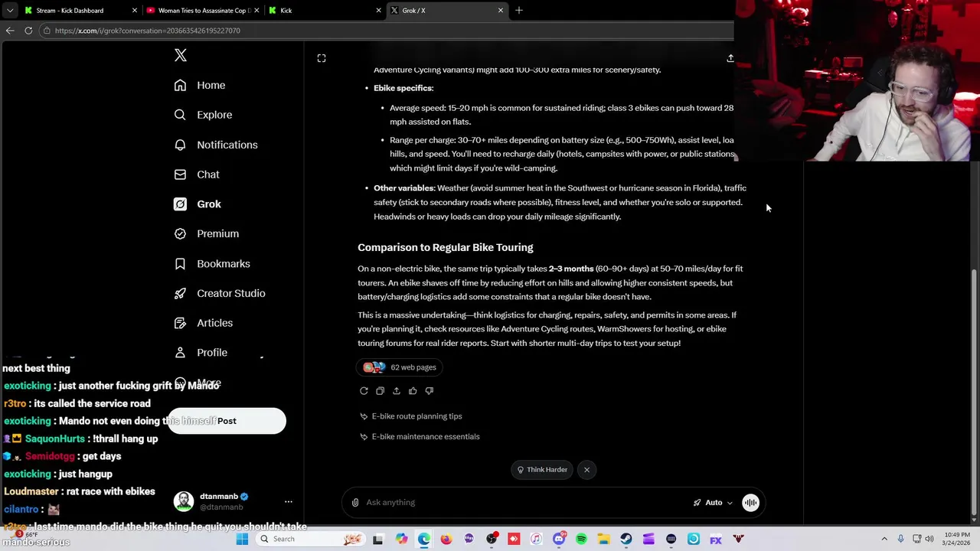Viewport: 980px width, 551px height.
Task: Open Microsoft Edge from the taskbar
Action: pos(423,539)
